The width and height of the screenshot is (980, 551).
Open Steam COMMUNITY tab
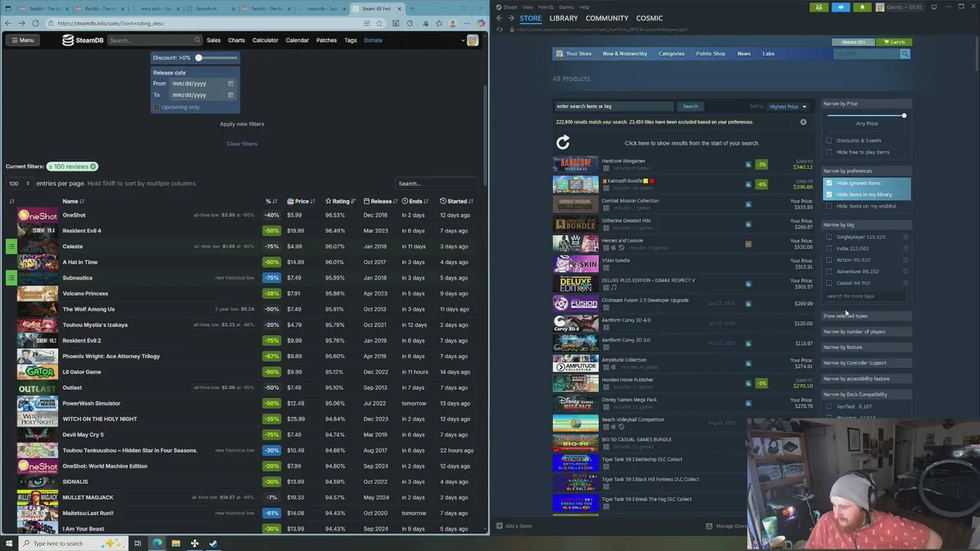[x=606, y=18]
